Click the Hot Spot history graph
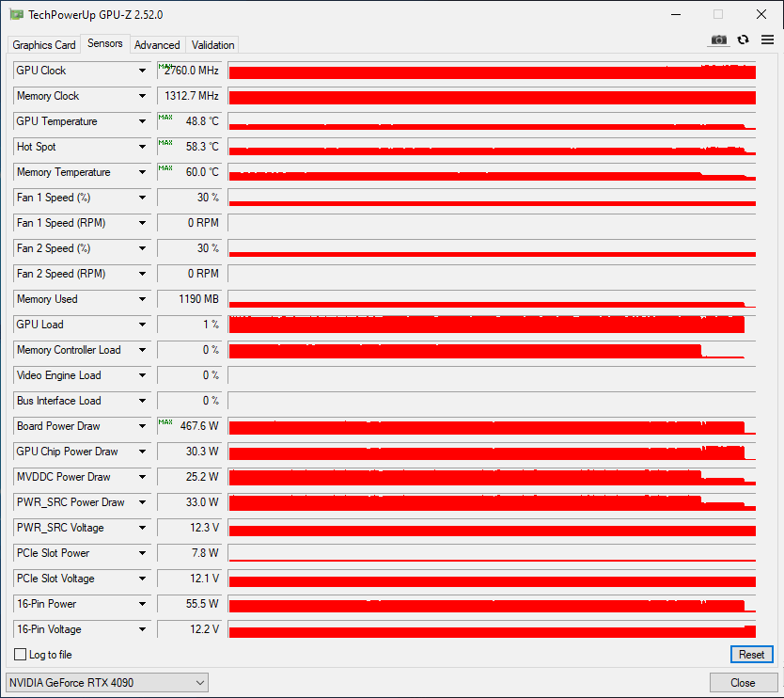 [x=492, y=147]
